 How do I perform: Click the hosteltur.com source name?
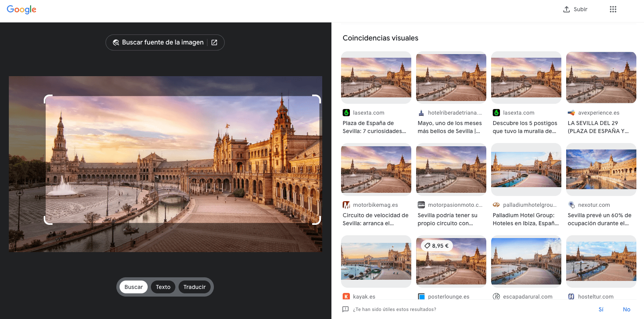pos(596,297)
